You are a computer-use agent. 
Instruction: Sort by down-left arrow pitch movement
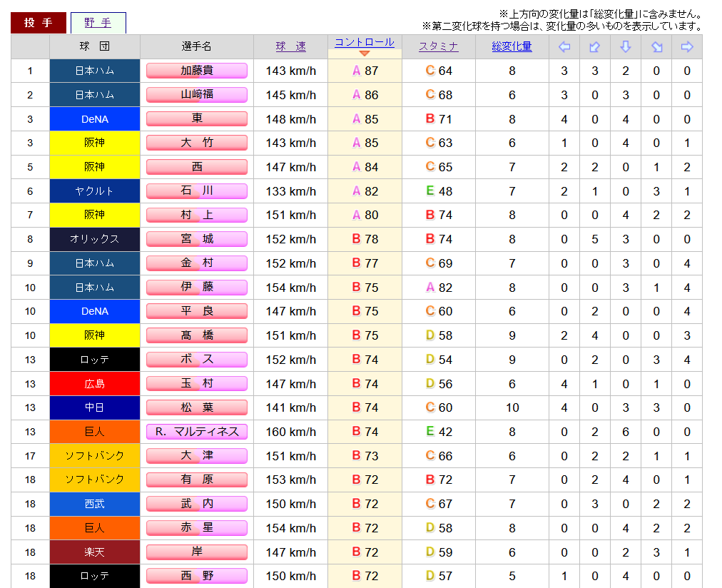[x=595, y=47]
